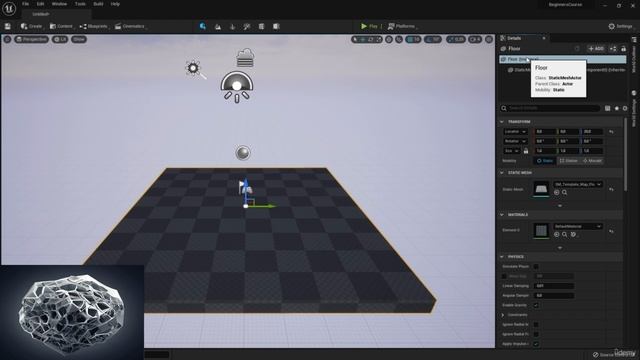Viewport: 640px width, 360px height.
Task: Open viewport options hamburger menu
Action: pyautogui.click(x=7, y=39)
